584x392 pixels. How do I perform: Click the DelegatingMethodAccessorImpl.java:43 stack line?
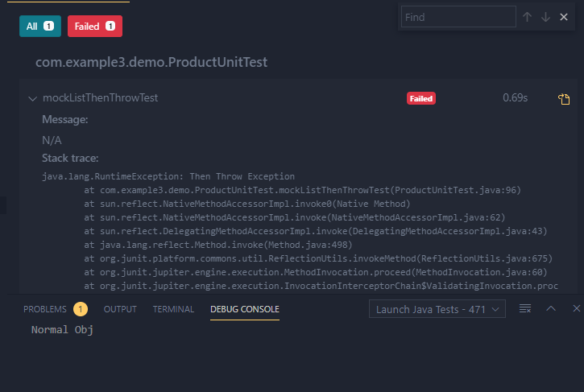click(316, 231)
